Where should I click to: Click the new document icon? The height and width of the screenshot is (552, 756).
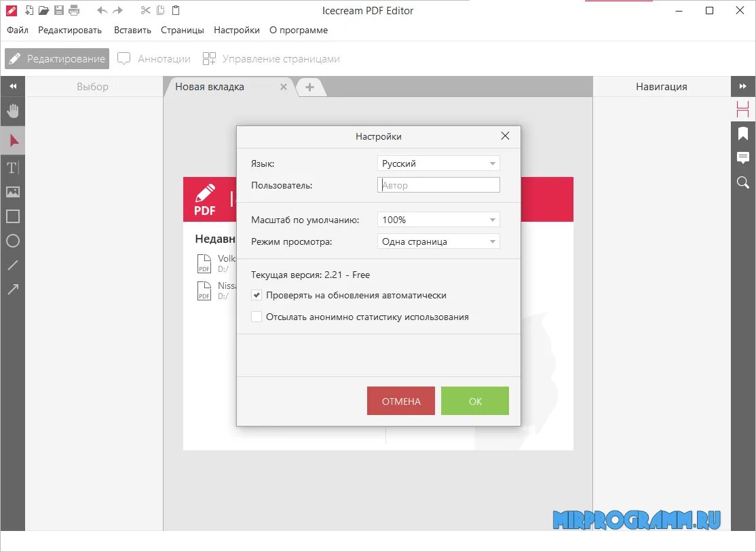click(29, 10)
